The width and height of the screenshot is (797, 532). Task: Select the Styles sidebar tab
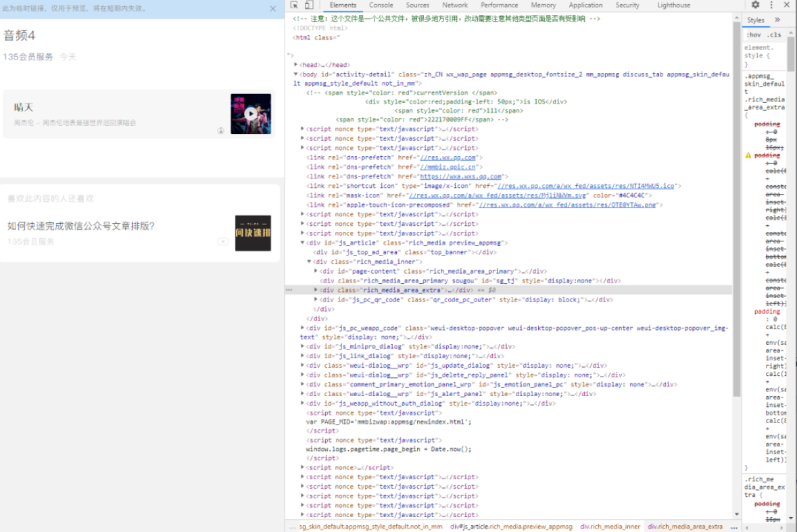755,20
